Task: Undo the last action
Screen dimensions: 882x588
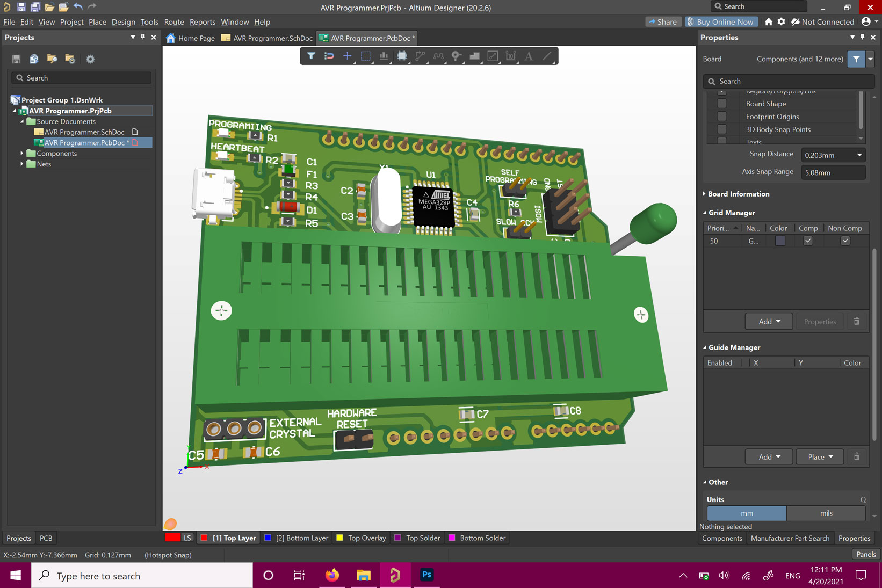Action: [78, 6]
